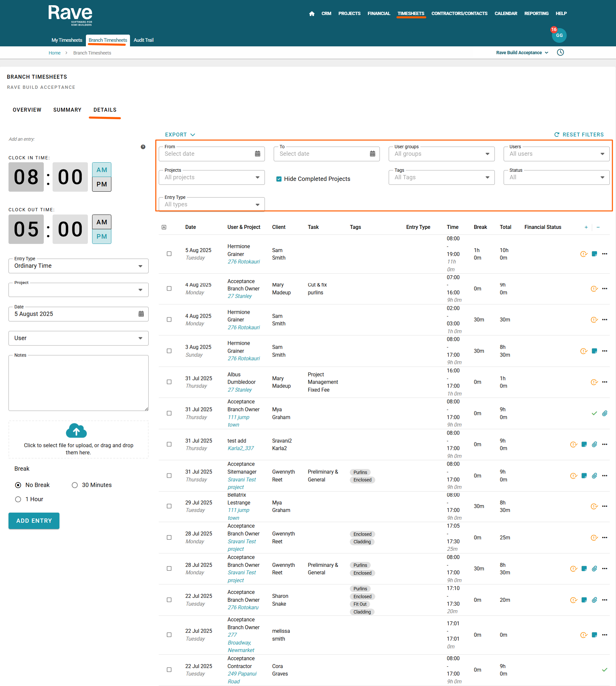616x686 pixels.
Task: Click green checkmark on Cora Graves row
Action: (x=605, y=670)
